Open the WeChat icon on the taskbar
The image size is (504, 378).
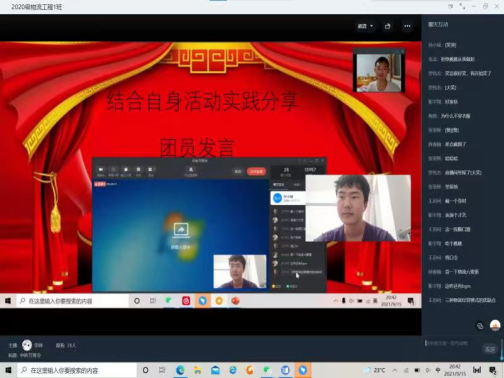pos(267,370)
